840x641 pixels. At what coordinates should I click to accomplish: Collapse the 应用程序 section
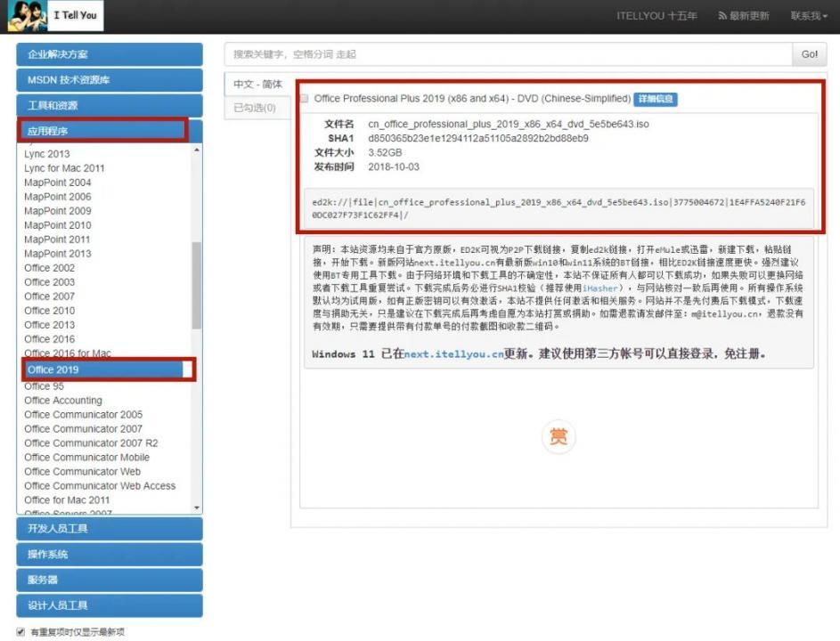click(x=110, y=131)
